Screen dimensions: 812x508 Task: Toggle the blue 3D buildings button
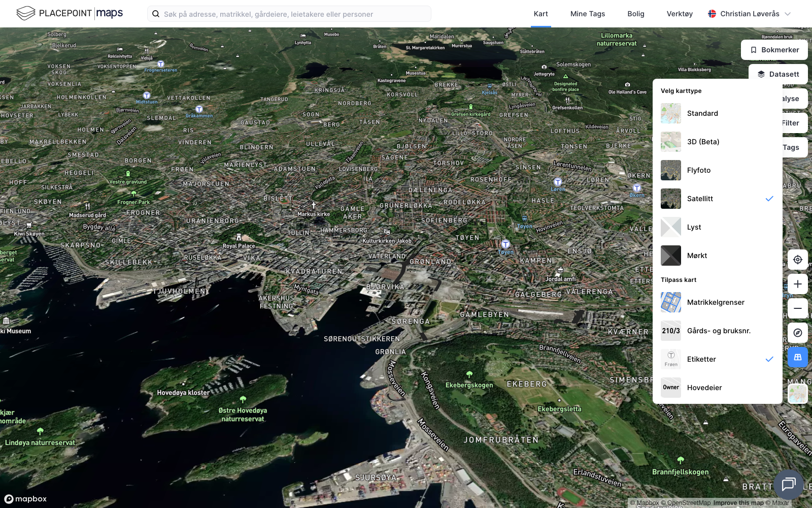(798, 357)
